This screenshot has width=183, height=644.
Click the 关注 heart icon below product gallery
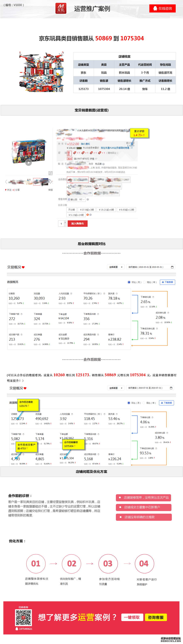(6, 190)
